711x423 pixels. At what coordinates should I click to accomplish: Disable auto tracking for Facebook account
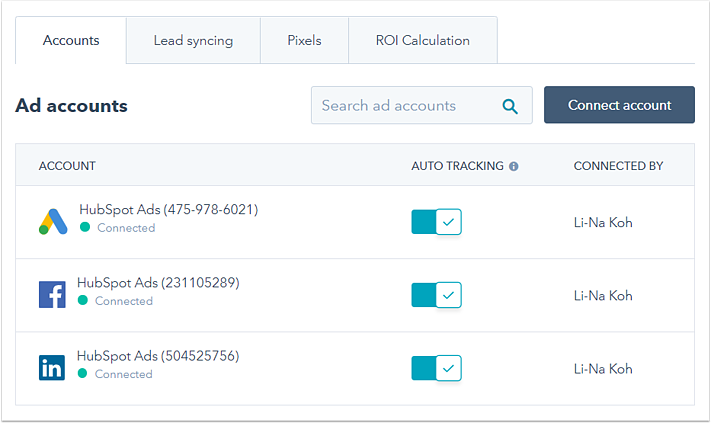pos(436,295)
